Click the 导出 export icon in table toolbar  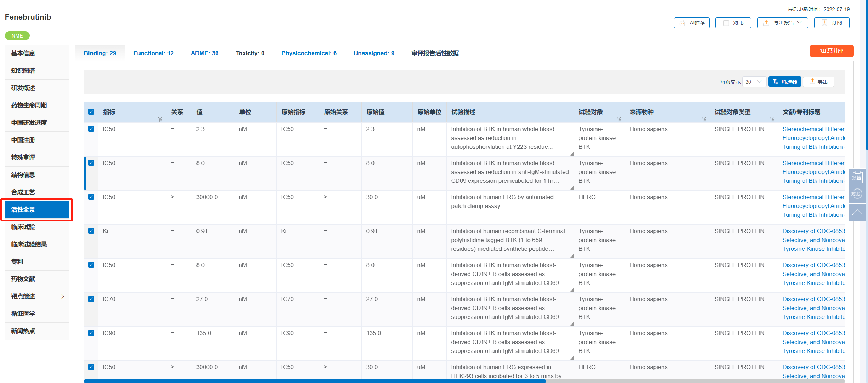point(812,81)
